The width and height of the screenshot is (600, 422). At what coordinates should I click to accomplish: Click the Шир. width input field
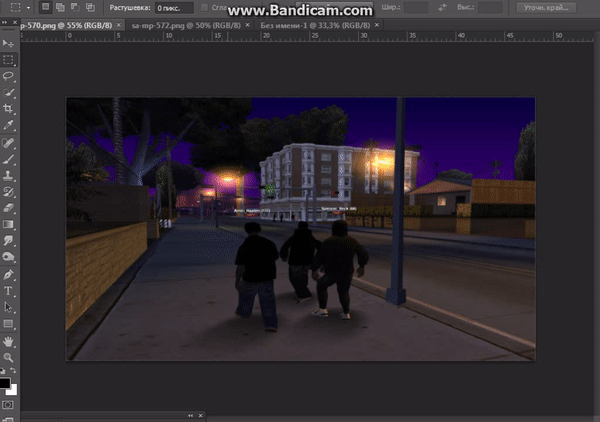(x=416, y=8)
